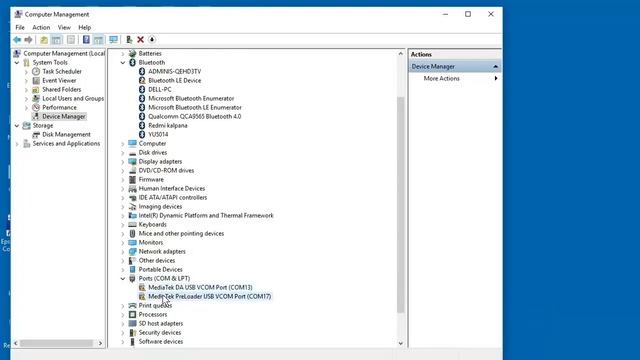Select Computer Management (Local) root node
Screen dimensions: 640x360
click(x=64, y=53)
